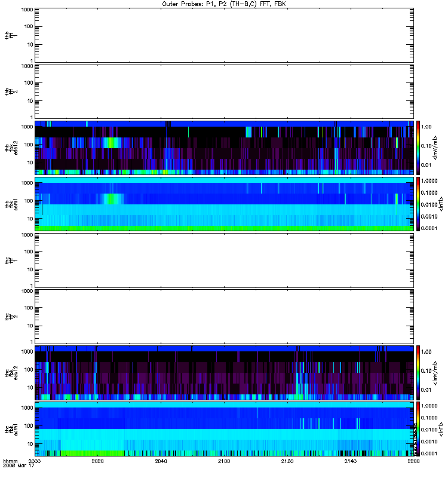Click the thb fbk scm1 color bar
Image resolution: width=448 pixels, height=478 pixels.
[x=418, y=204]
